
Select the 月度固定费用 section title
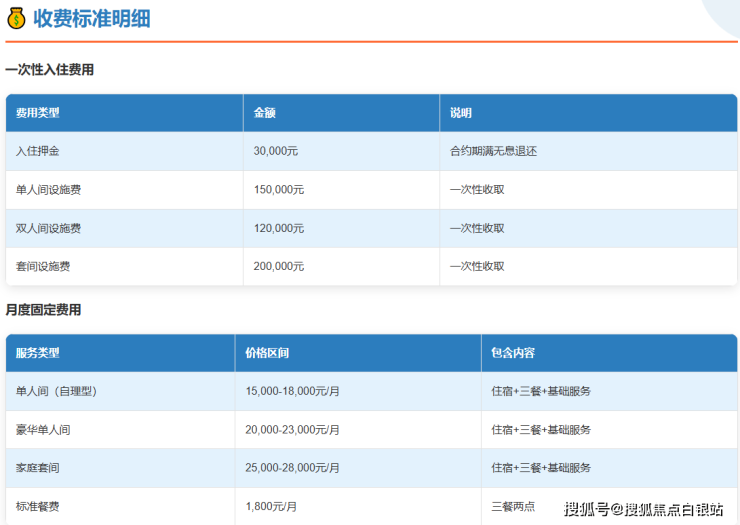click(x=43, y=310)
